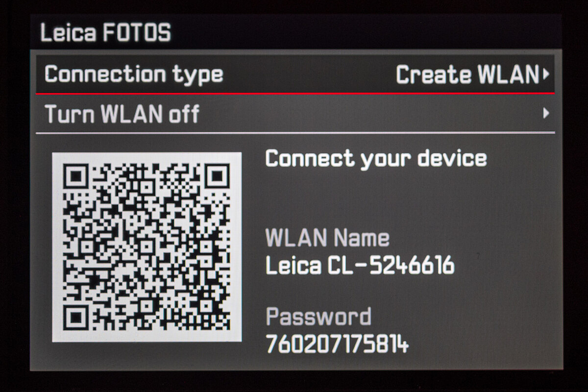Tap the center of the QR code pattern
The width and height of the screenshot is (588, 392).
point(147,247)
